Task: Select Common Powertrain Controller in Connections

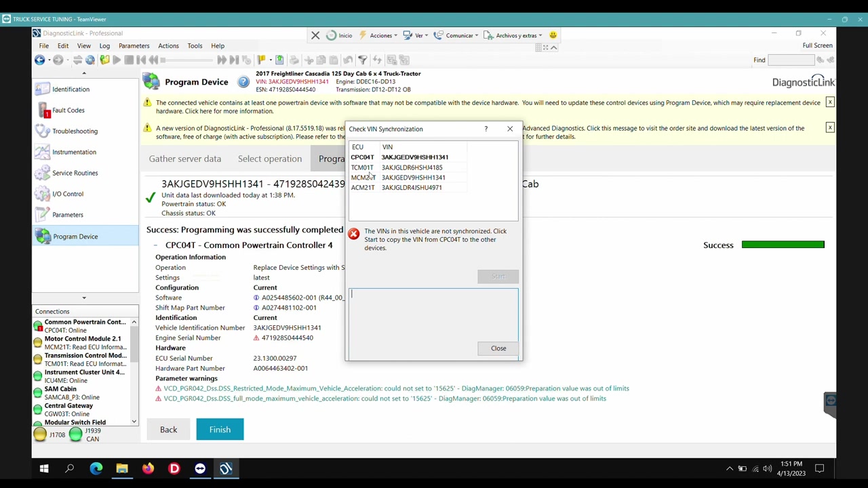Action: [x=81, y=326]
